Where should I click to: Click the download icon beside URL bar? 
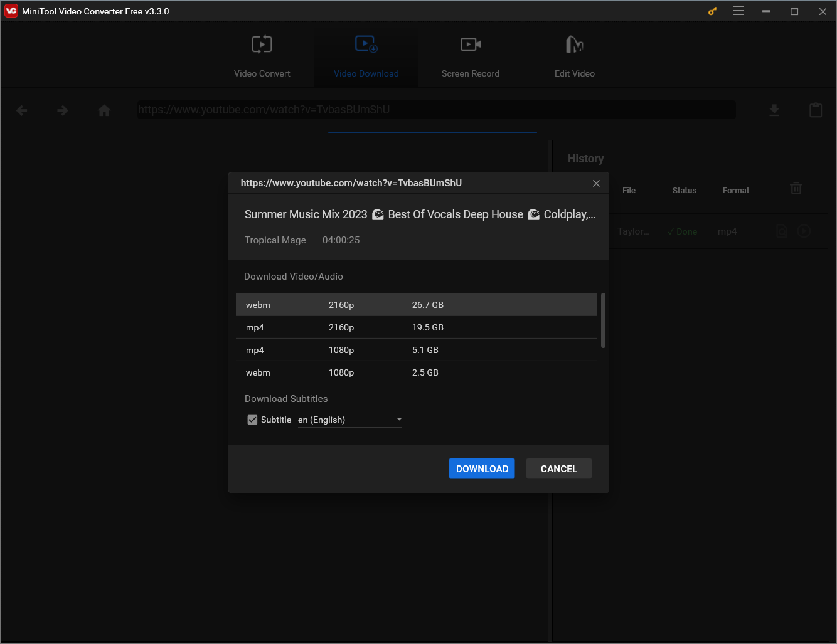click(x=775, y=110)
